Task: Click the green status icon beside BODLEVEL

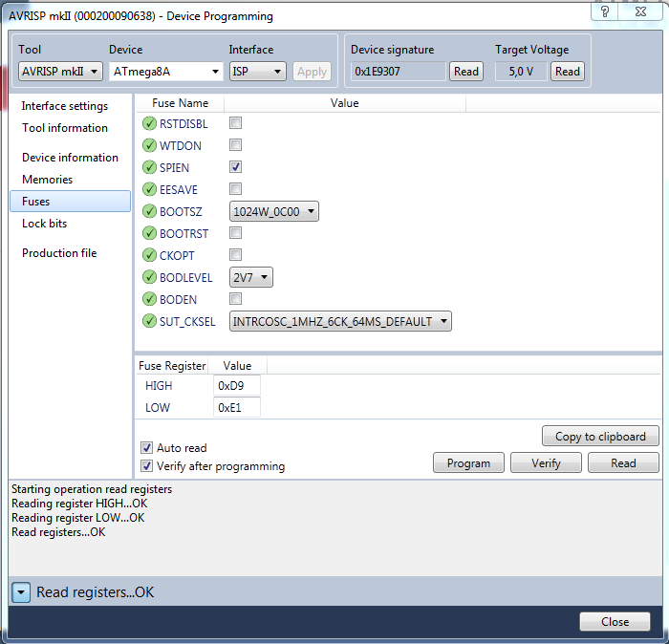Action: (x=149, y=277)
